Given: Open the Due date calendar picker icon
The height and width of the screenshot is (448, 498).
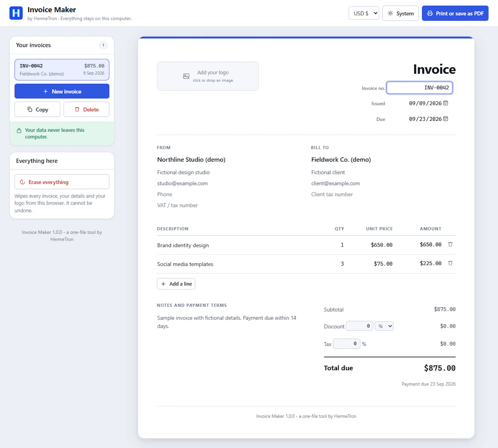Looking at the screenshot, I should click(x=446, y=119).
